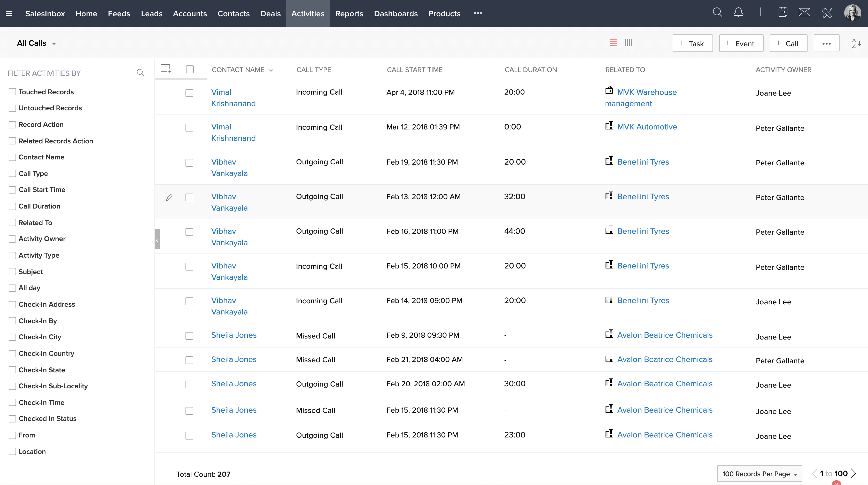Open the setup tools wrench icon
This screenshot has height=485, width=868.
(x=827, y=13)
